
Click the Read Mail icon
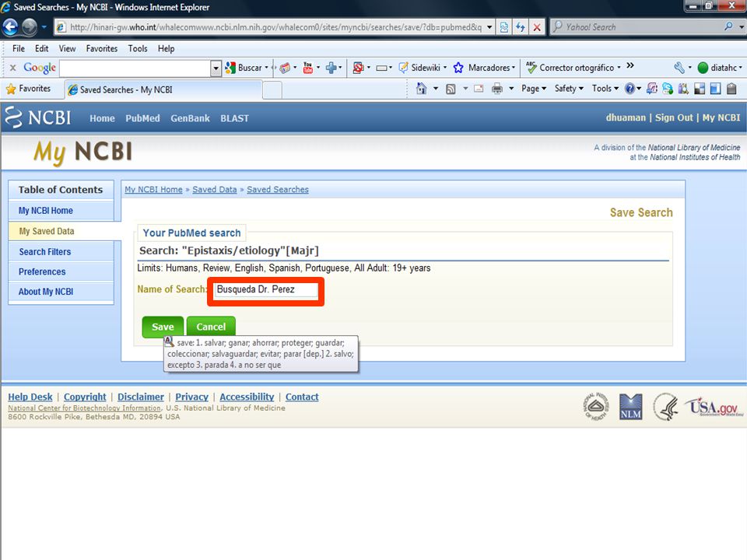coord(479,89)
